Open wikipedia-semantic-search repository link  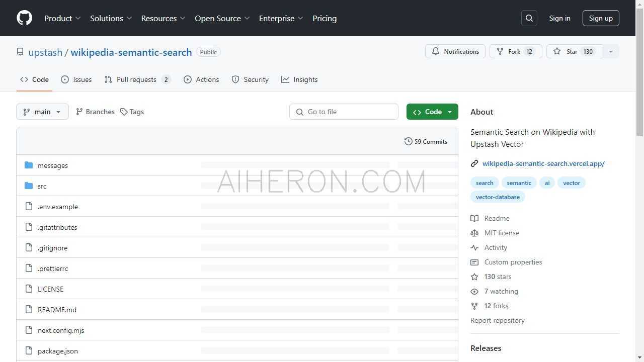131,52
